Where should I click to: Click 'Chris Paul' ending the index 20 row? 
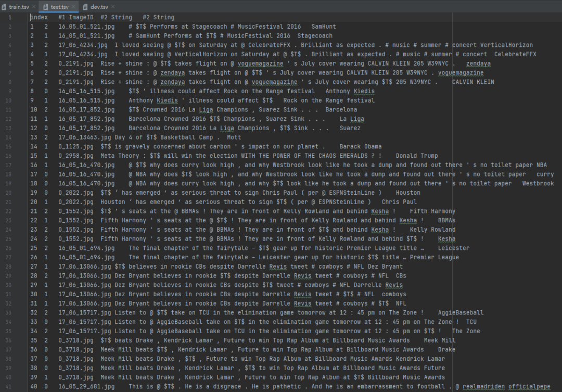[399, 202]
